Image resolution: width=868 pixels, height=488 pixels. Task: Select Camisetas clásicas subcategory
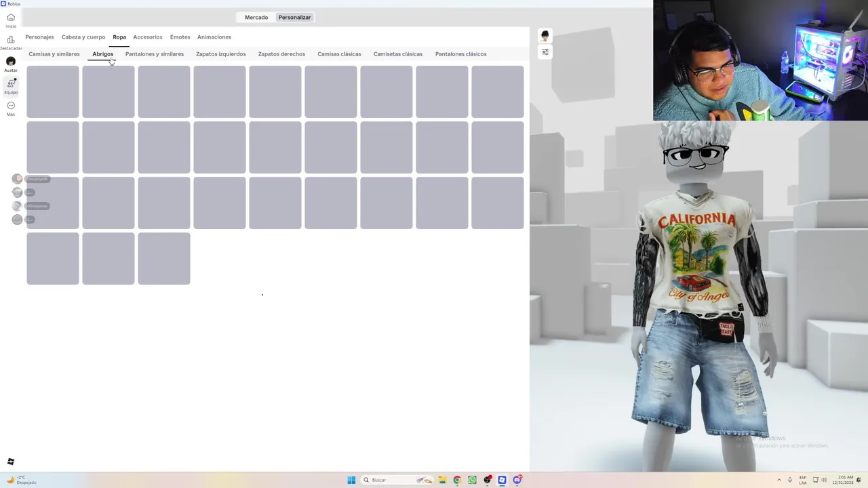pos(398,54)
